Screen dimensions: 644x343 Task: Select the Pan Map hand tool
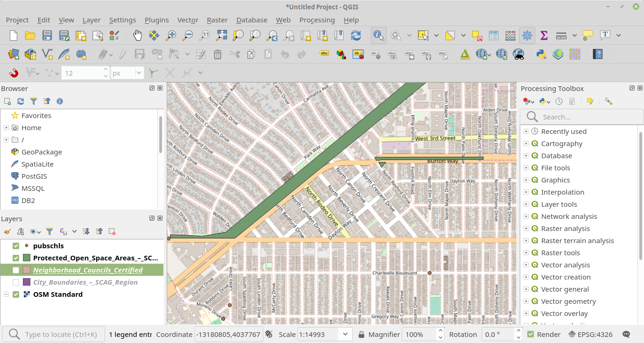(x=137, y=35)
